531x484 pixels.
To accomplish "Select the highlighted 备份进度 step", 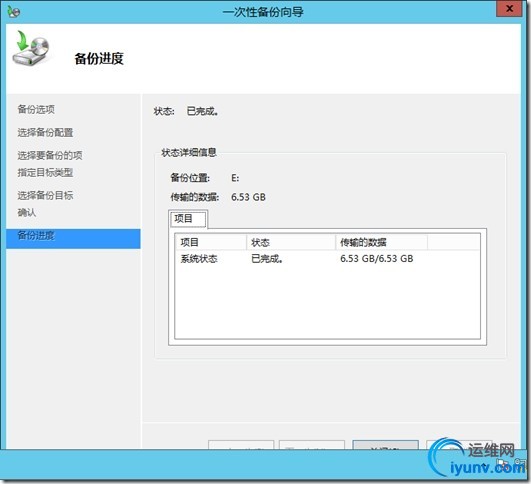I will point(73,239).
